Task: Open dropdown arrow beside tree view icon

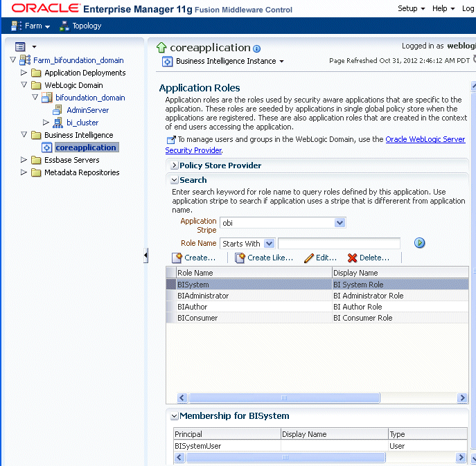Action: tap(35, 46)
